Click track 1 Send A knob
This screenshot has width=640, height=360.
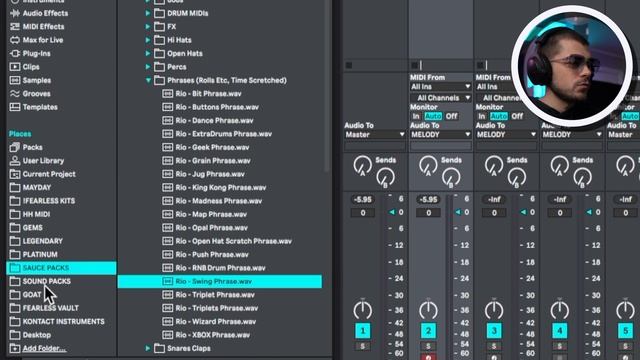tap(362, 166)
